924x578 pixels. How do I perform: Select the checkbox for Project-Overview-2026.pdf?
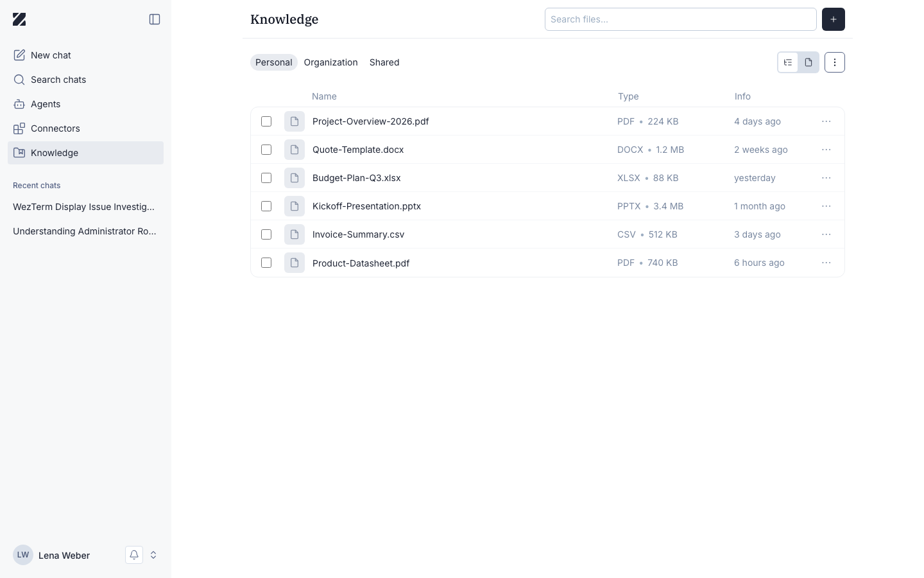[266, 121]
